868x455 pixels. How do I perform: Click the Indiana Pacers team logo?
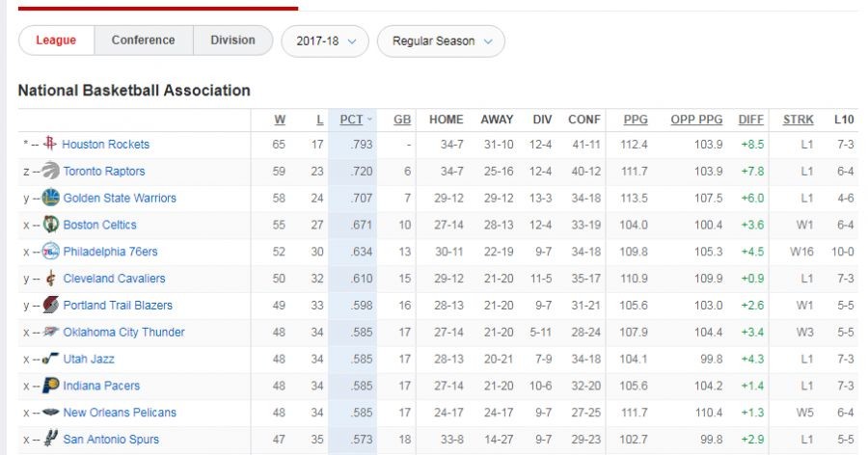click(52, 386)
